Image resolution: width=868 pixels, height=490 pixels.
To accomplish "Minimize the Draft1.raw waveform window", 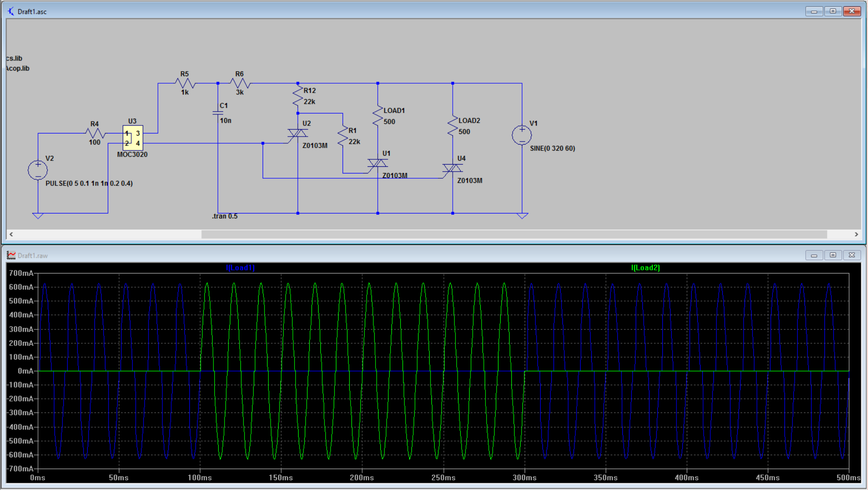I will (814, 255).
